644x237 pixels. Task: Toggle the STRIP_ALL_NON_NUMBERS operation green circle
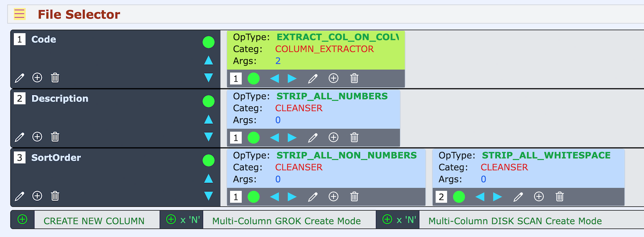pos(254,197)
